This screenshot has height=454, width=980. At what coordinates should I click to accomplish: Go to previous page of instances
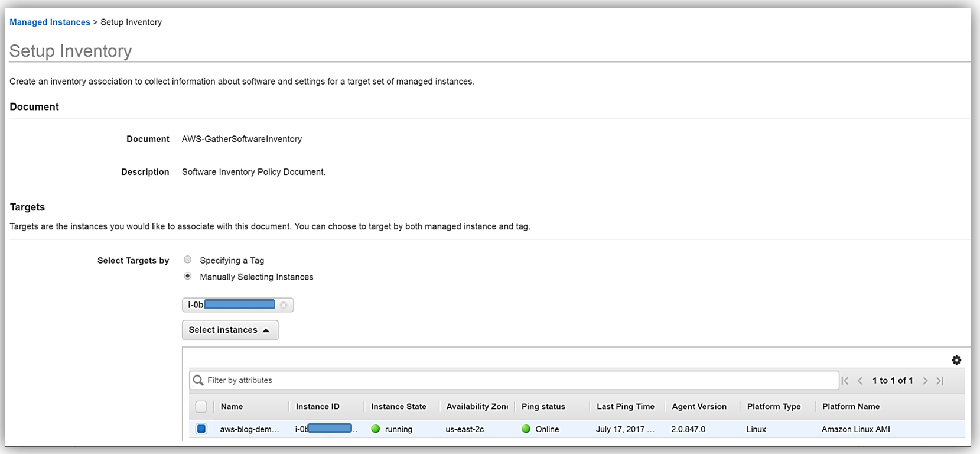pos(860,381)
